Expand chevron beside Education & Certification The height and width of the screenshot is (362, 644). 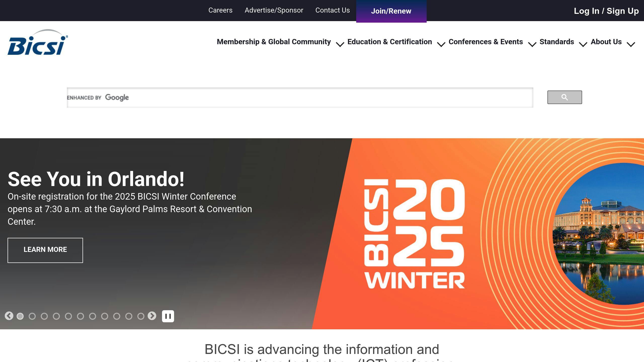click(x=441, y=44)
